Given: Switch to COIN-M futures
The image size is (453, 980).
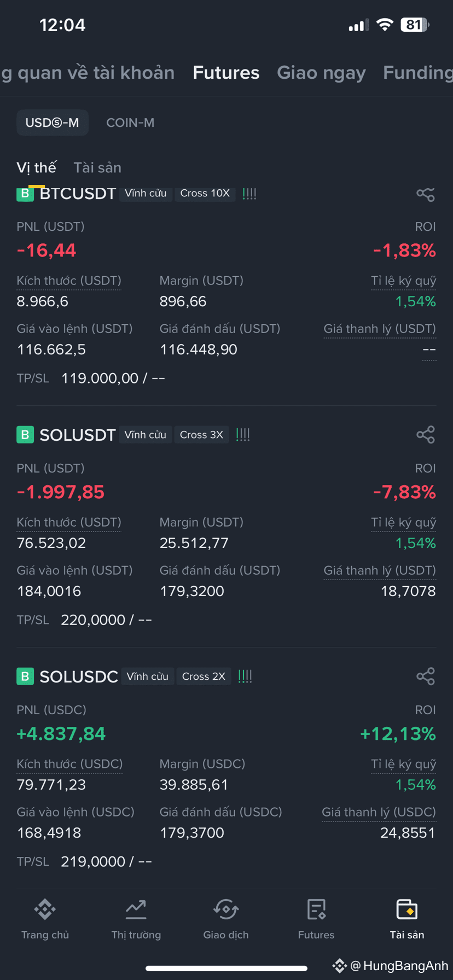Looking at the screenshot, I should pyautogui.click(x=130, y=122).
